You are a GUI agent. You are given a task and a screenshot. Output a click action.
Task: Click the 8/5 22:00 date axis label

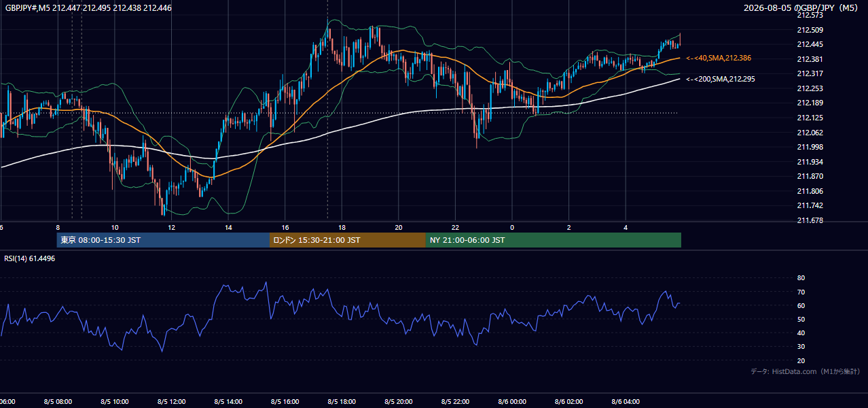coord(456,402)
